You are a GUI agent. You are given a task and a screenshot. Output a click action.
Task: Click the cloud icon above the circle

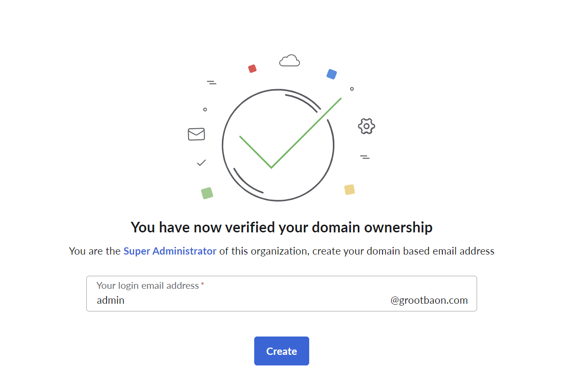(289, 60)
